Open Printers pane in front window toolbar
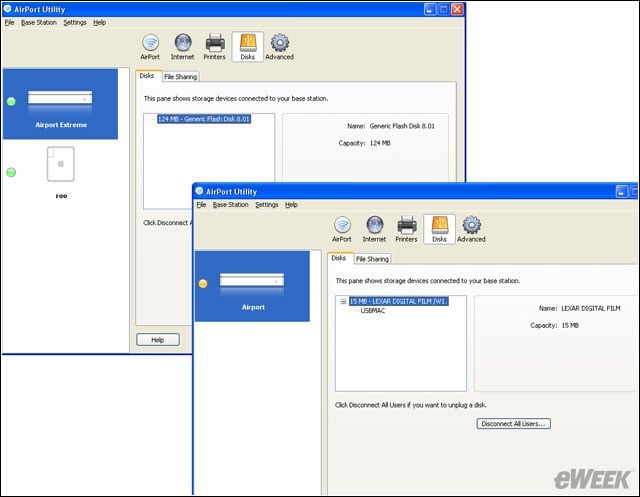The image size is (640, 497). tap(407, 229)
